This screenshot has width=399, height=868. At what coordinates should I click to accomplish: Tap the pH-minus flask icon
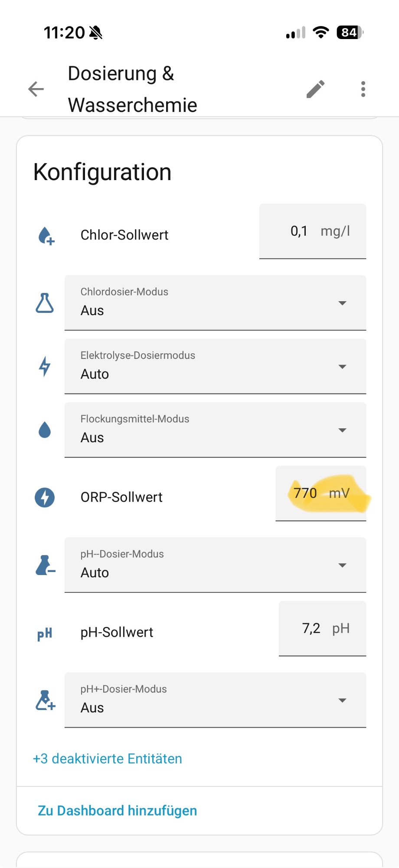pyautogui.click(x=46, y=565)
